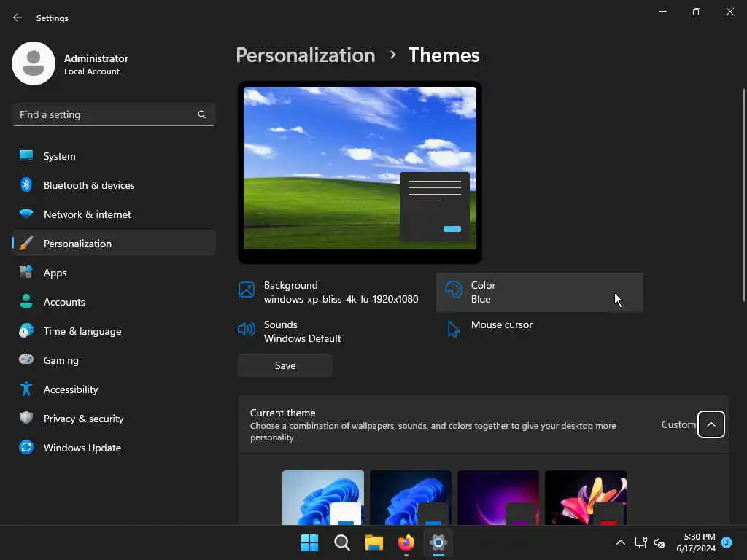
Task: Open taskbar Search
Action: point(341,542)
